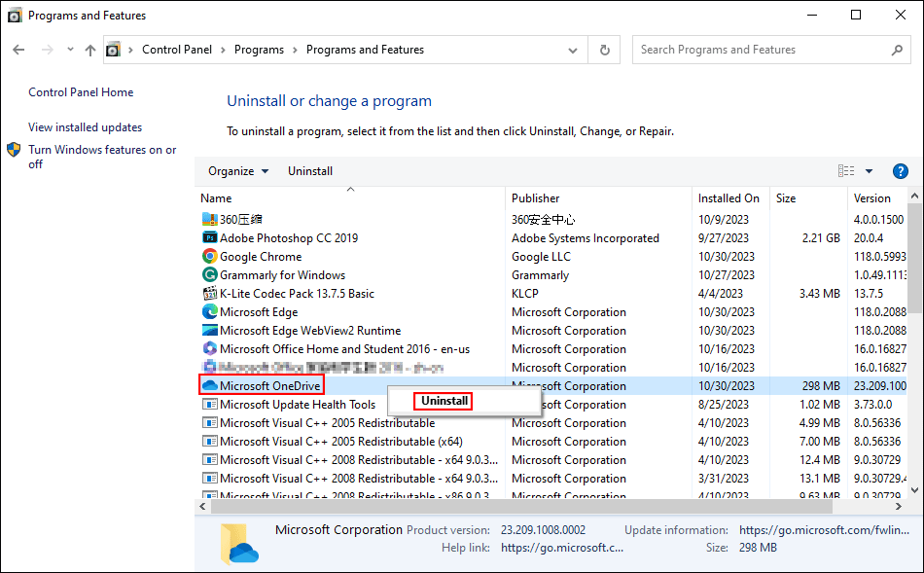Screen dimensions: 924x573
Task: Select the Google Chrome program icon
Action: [210, 256]
